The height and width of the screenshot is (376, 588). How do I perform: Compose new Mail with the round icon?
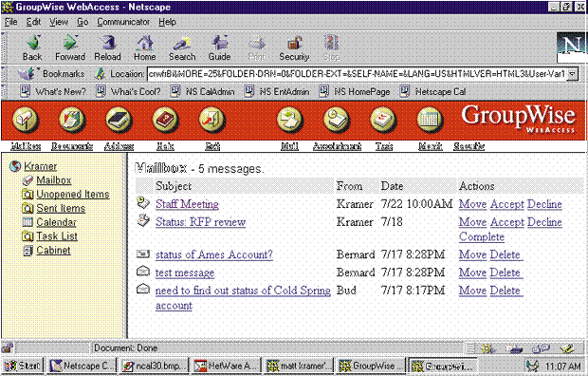pos(290,121)
